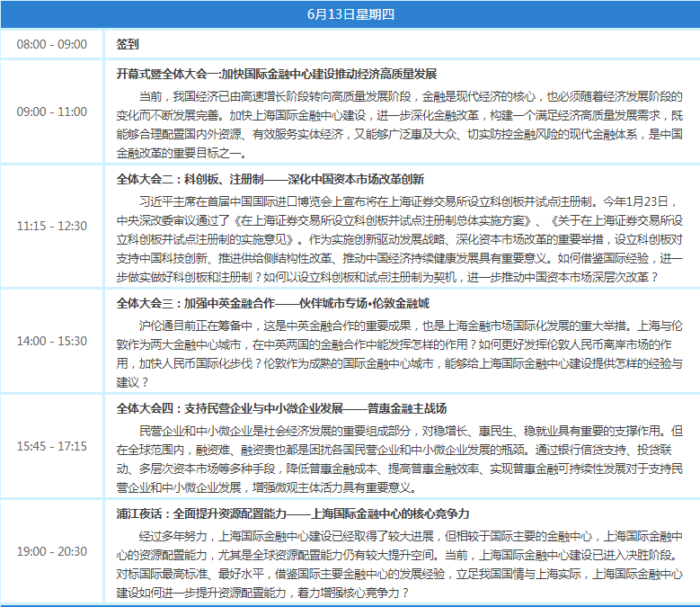Click the 6月13日星期四 date header

pos(350,13)
